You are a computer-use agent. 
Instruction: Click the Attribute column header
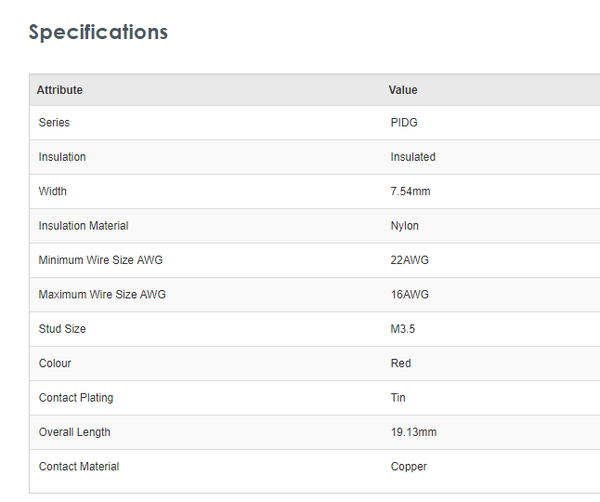(x=60, y=90)
